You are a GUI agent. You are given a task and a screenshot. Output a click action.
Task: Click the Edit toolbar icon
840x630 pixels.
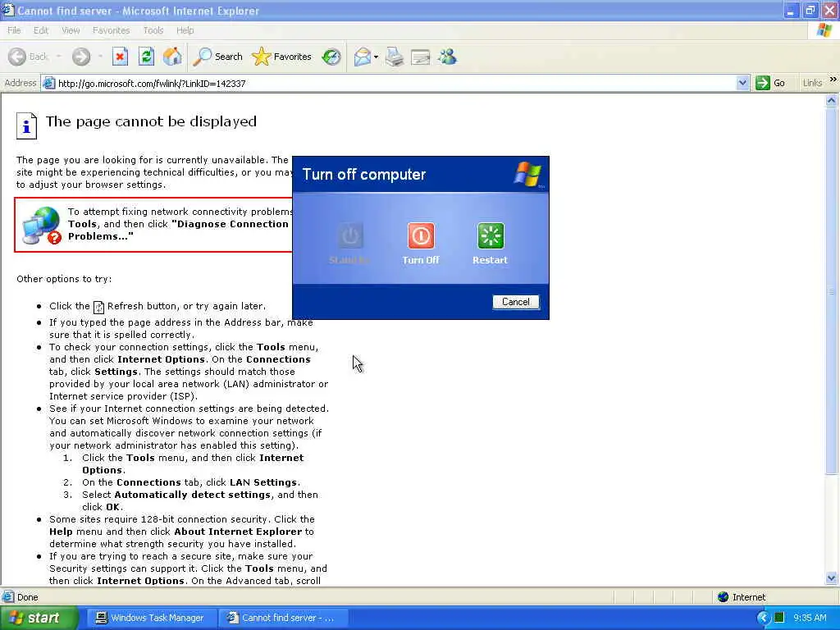(421, 57)
